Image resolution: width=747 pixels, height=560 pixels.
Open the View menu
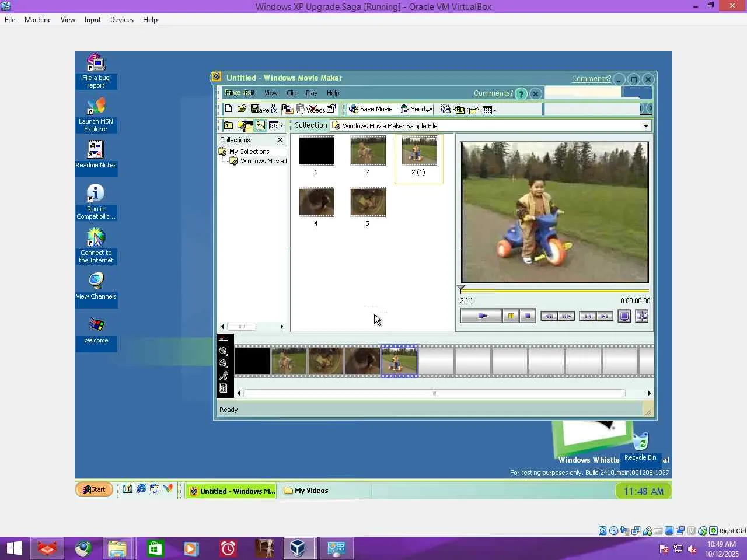pyautogui.click(x=271, y=93)
